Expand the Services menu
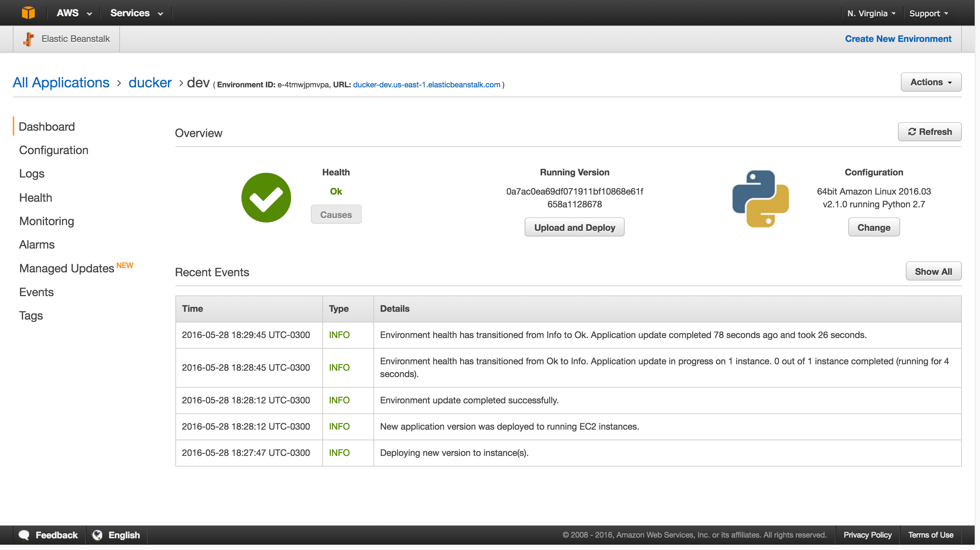This screenshot has height=550, width=980. click(136, 13)
